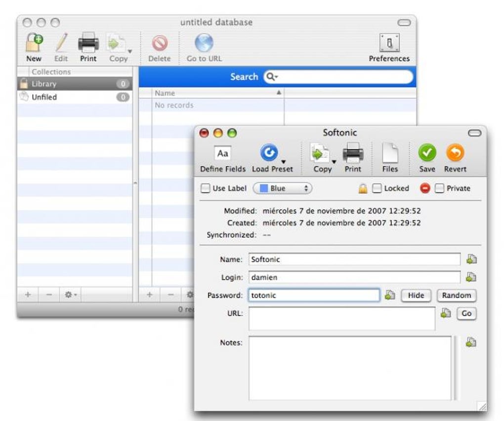Click toolbar toggle pill in Softonic title bar
Viewport: 504px width, 421px height.
click(x=474, y=133)
